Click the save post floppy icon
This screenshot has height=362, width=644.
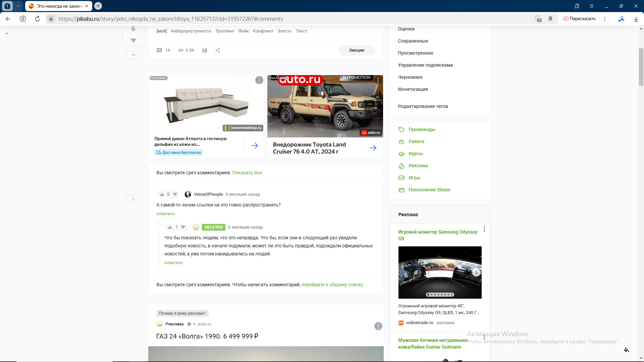[x=205, y=50]
